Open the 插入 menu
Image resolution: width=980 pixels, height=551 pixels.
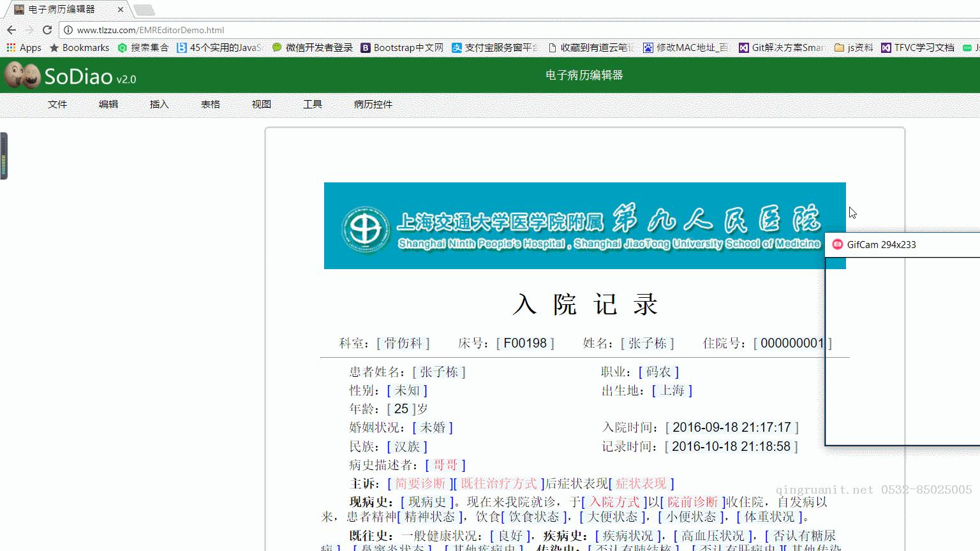160,104
